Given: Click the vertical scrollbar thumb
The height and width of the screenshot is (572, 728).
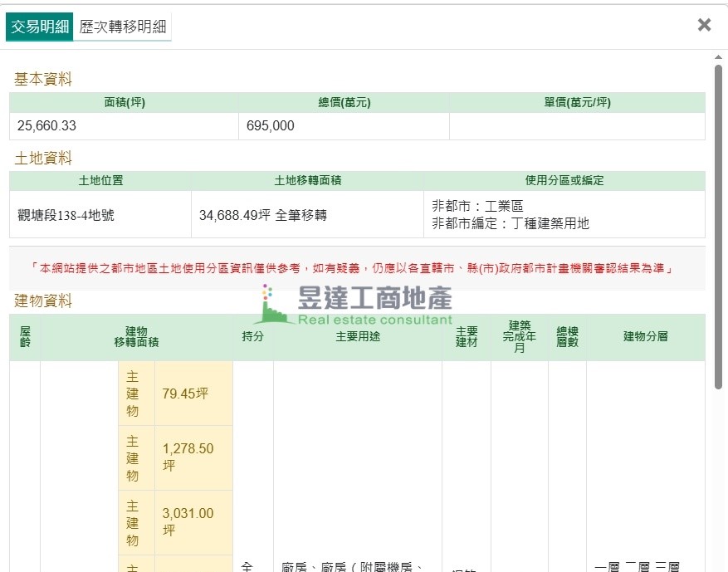Looking at the screenshot, I should click(718, 224).
